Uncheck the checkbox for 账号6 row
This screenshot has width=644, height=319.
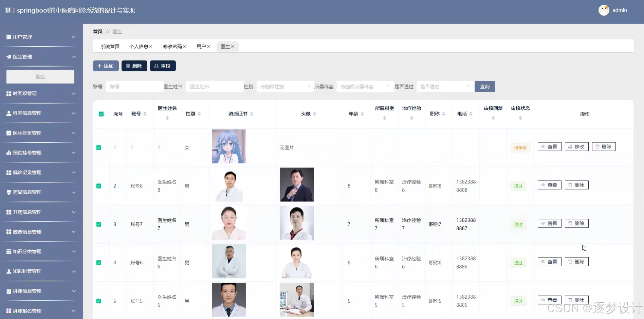[x=99, y=263]
